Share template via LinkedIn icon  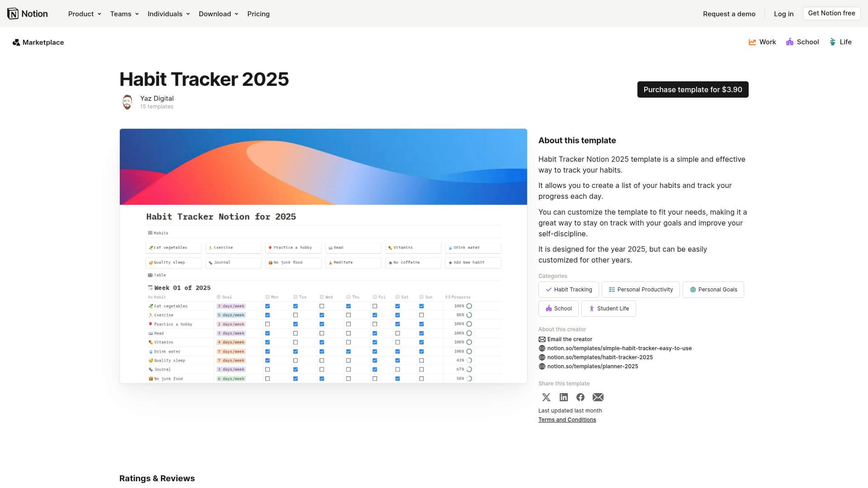(x=563, y=397)
